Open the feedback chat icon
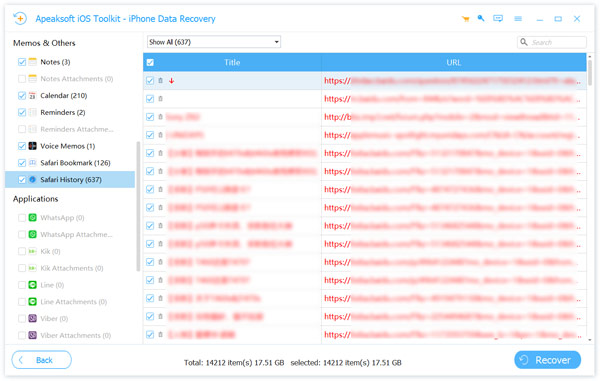The width and height of the screenshot is (600, 381). click(498, 18)
